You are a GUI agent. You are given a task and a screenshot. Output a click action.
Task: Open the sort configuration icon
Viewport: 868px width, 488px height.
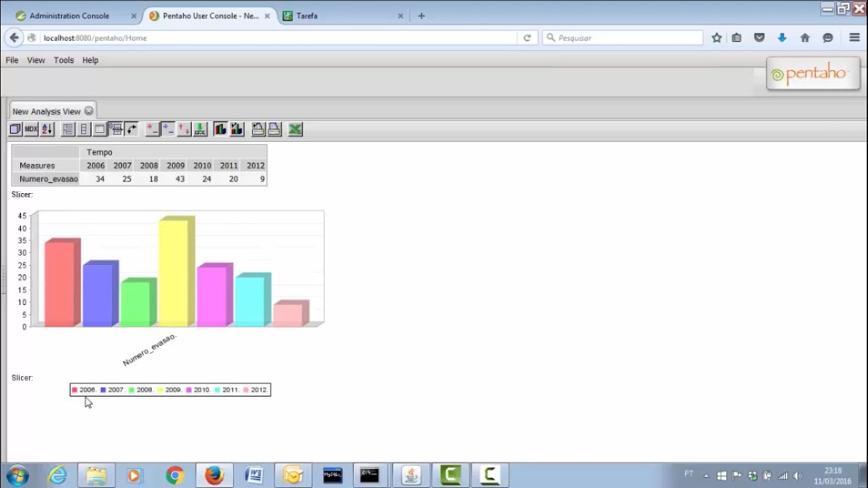[47, 129]
